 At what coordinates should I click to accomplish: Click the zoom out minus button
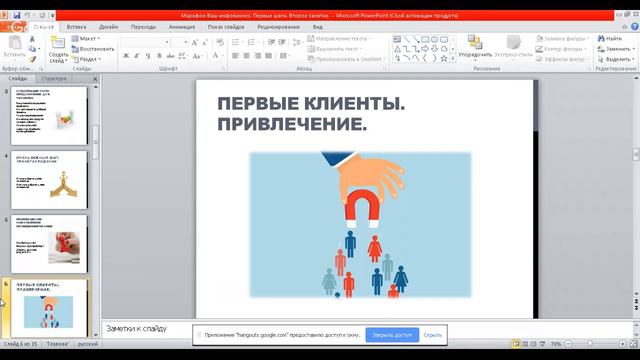click(x=568, y=344)
